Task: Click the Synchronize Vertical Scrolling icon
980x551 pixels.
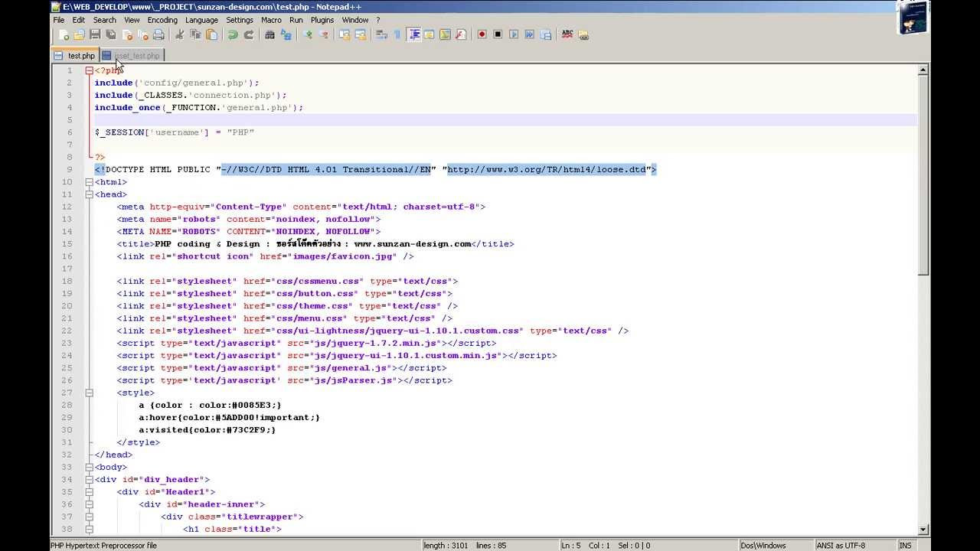Action: [344, 34]
